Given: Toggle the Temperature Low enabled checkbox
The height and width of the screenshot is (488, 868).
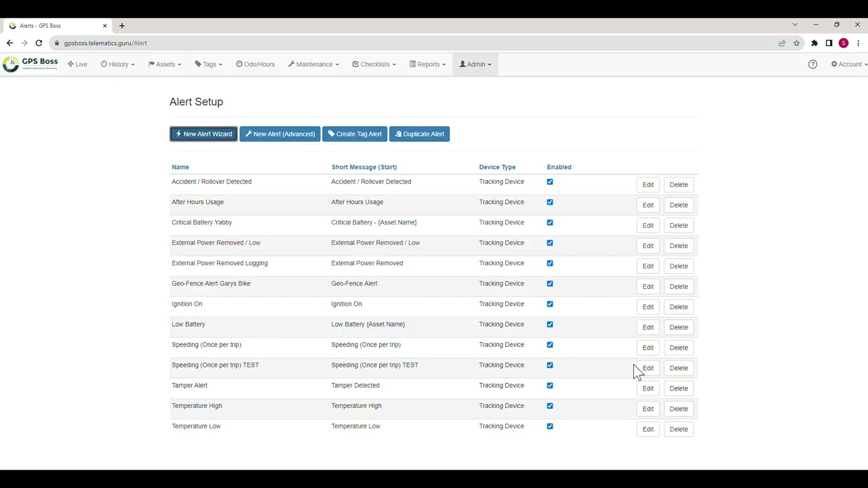Looking at the screenshot, I should pyautogui.click(x=550, y=426).
